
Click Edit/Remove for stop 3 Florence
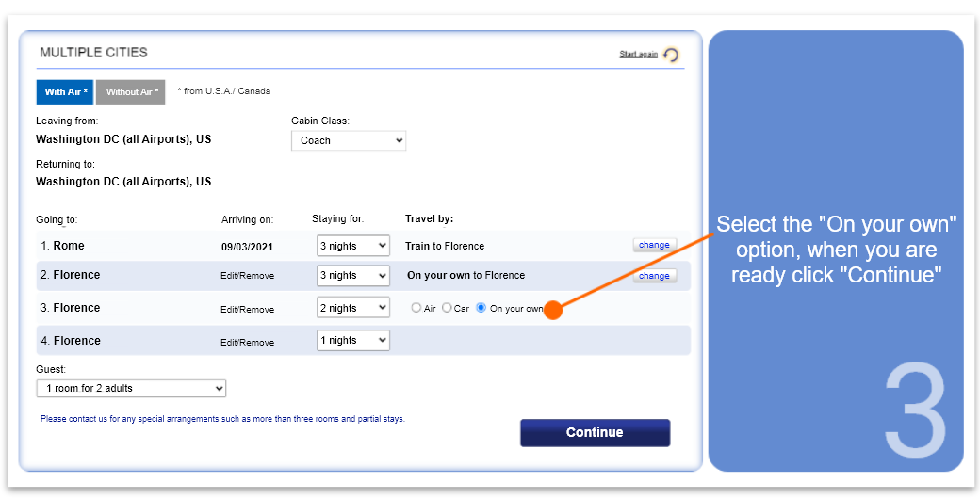tap(247, 309)
